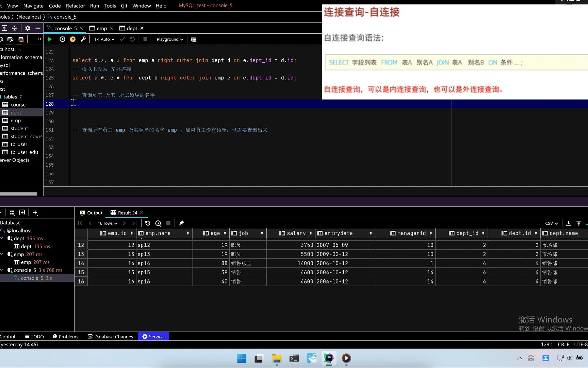
Task: Toggle the input method indicator in tray
Action: [x=531, y=358]
